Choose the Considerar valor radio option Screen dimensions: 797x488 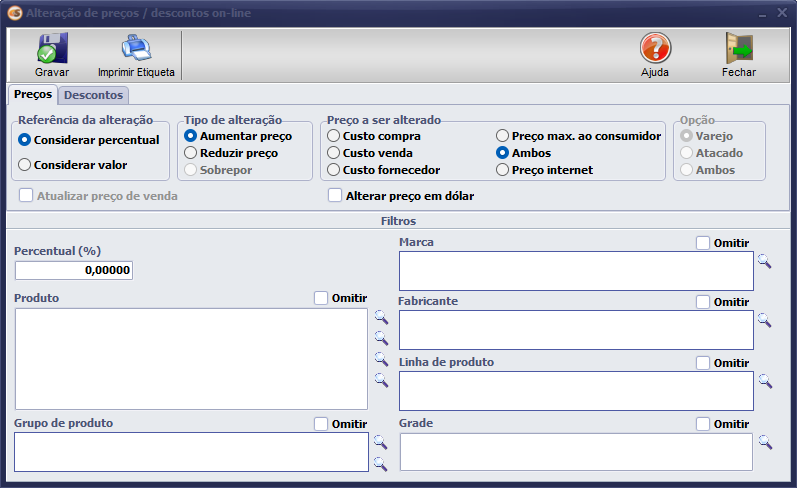25,164
